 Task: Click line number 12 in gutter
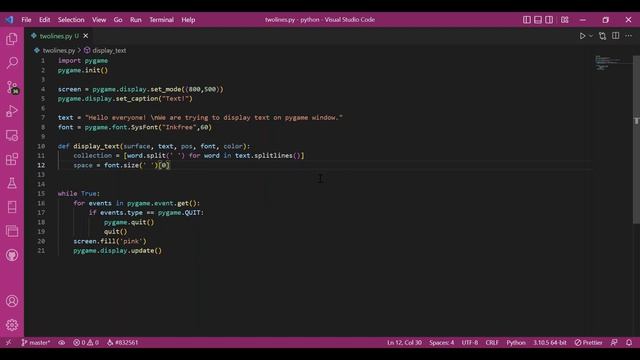(41, 165)
